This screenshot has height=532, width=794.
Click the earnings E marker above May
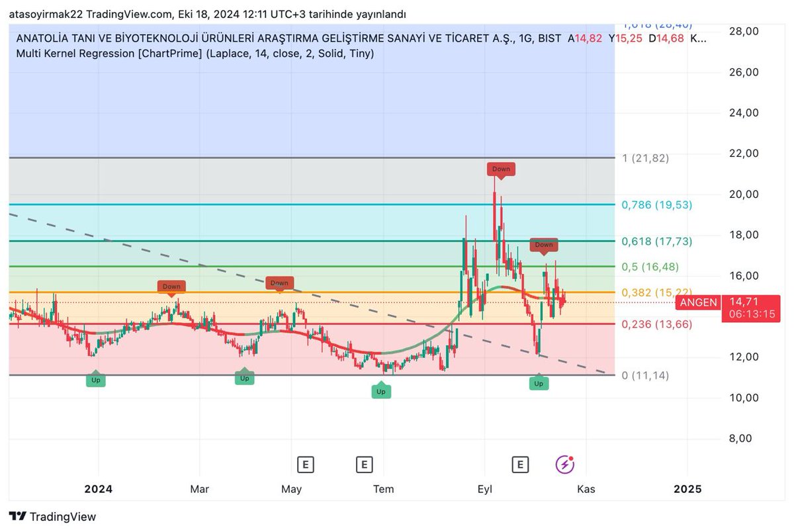(x=305, y=465)
